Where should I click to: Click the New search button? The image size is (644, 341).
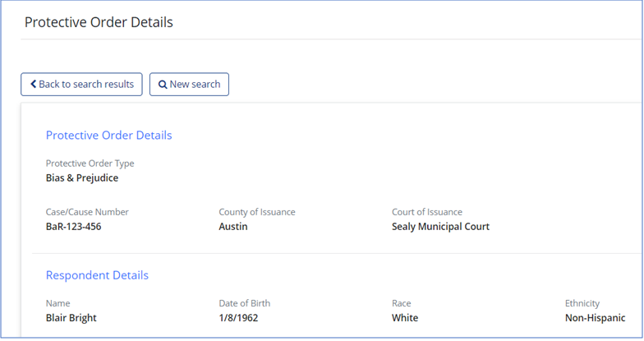click(x=189, y=84)
